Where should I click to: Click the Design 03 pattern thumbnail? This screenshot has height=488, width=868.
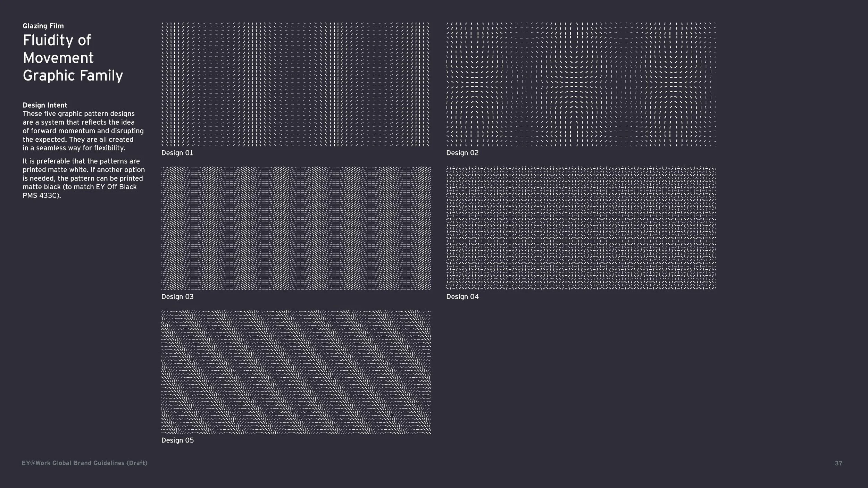point(296,228)
